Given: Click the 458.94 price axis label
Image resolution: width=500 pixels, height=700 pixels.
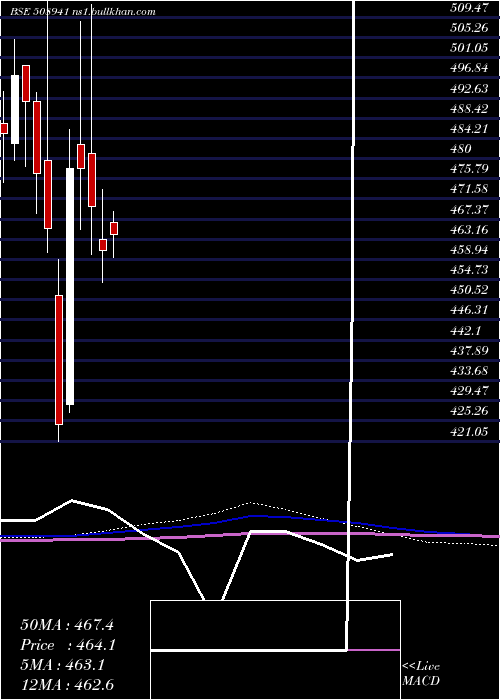Looking at the screenshot, I should point(469,250).
